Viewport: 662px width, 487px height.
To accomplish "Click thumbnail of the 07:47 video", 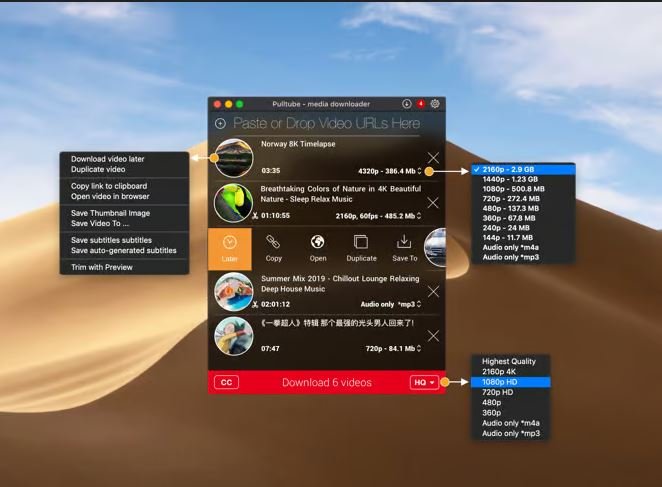I will coord(233,336).
